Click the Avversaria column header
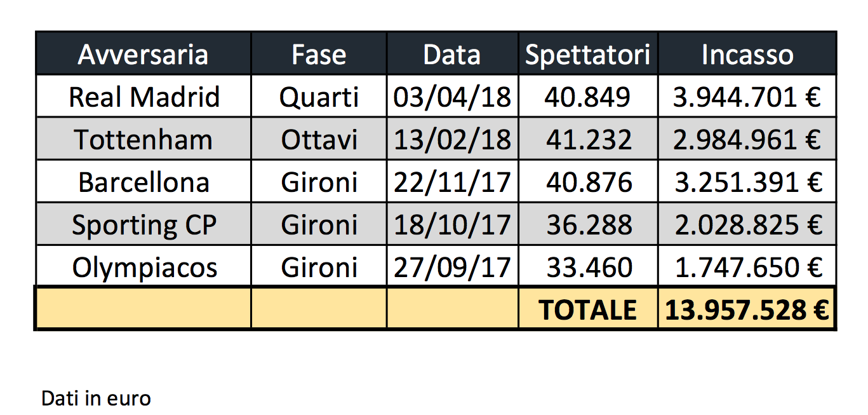 [143, 55]
